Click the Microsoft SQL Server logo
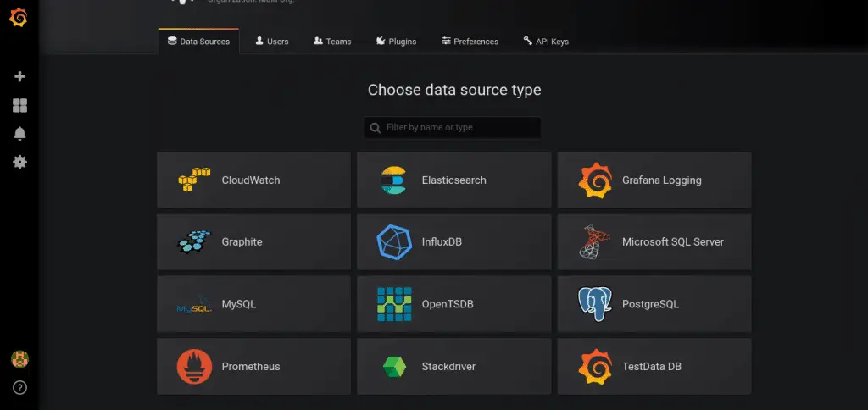Screen dimensions: 868x410 tap(594, 241)
